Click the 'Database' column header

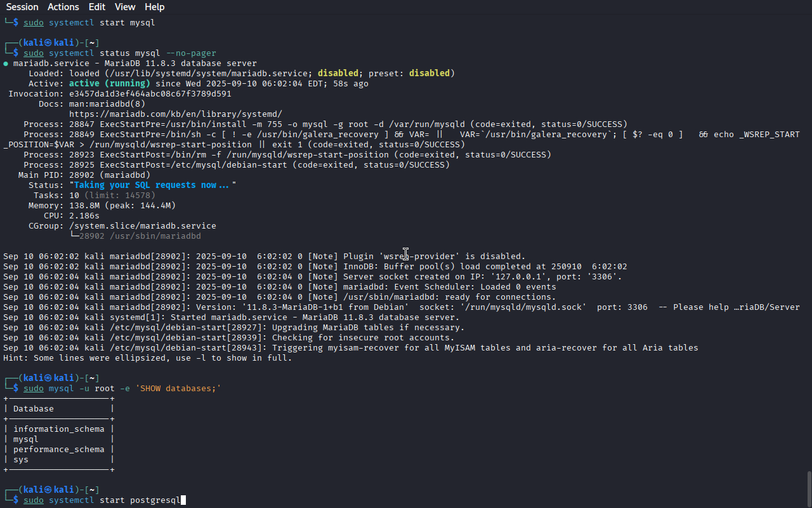click(x=34, y=409)
